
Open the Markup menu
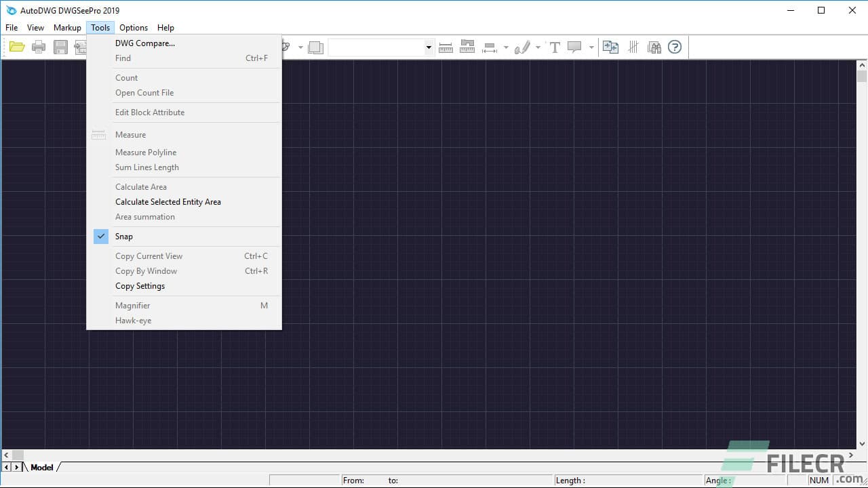click(66, 27)
